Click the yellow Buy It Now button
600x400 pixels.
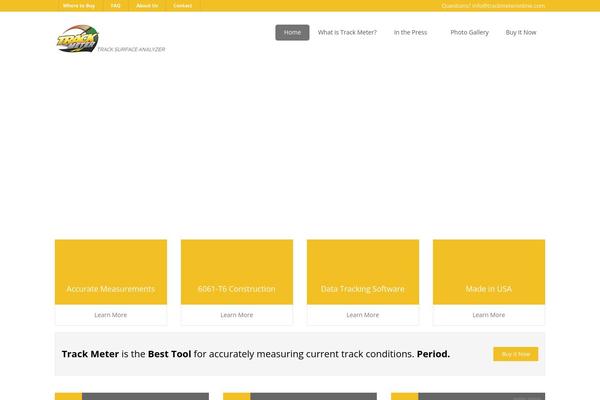[x=516, y=354]
